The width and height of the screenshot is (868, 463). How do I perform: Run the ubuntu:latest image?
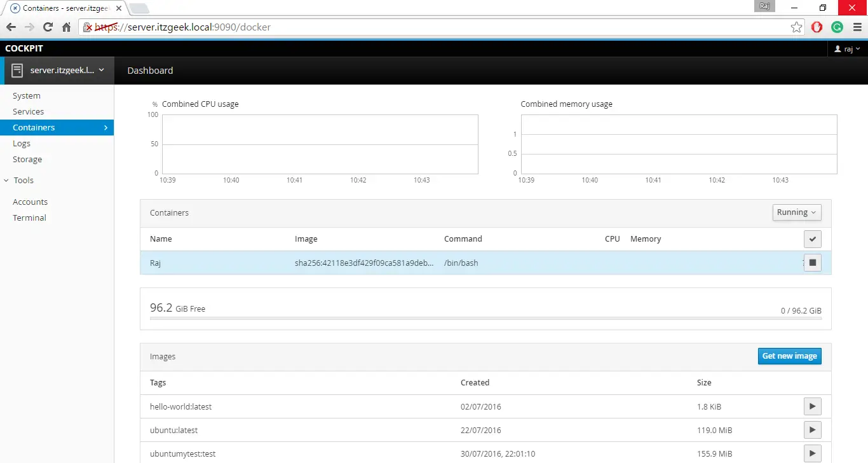[812, 430]
